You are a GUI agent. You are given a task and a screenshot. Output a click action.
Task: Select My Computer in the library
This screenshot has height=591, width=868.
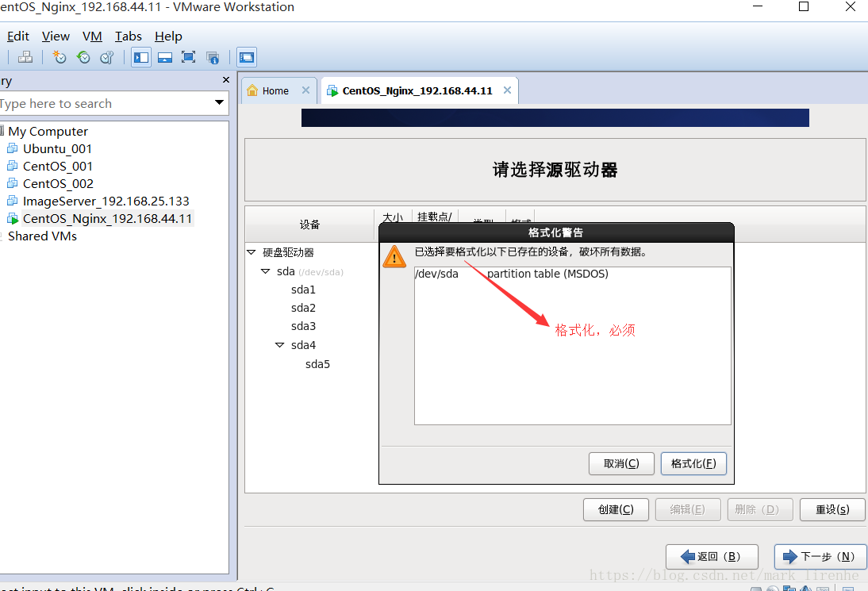[48, 131]
